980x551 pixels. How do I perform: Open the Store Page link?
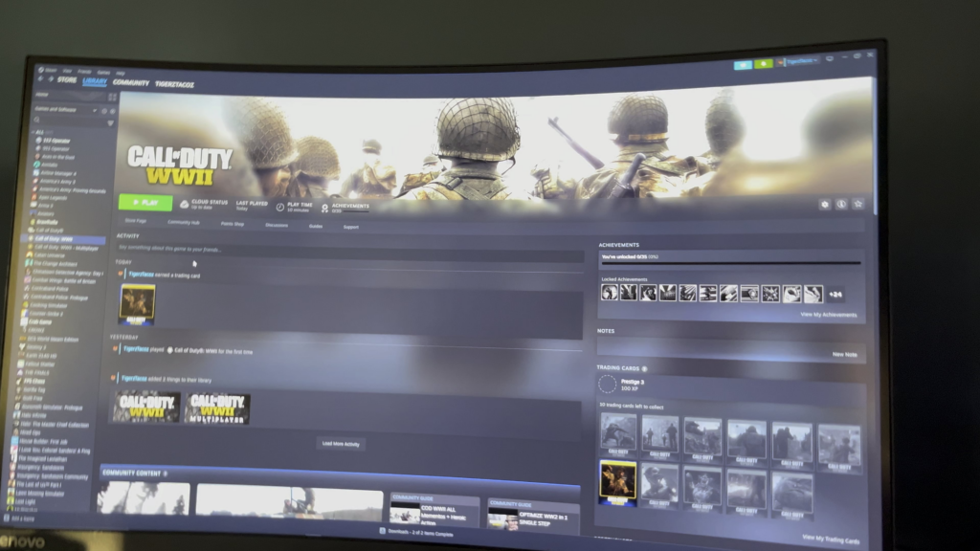(136, 221)
